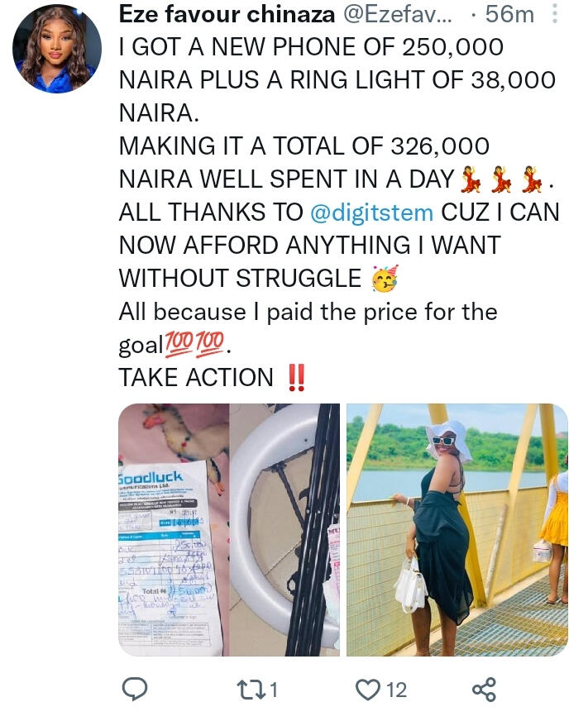Screen dimensions: 588x721
Task: Click the like count of 12
Action: [x=396, y=688]
